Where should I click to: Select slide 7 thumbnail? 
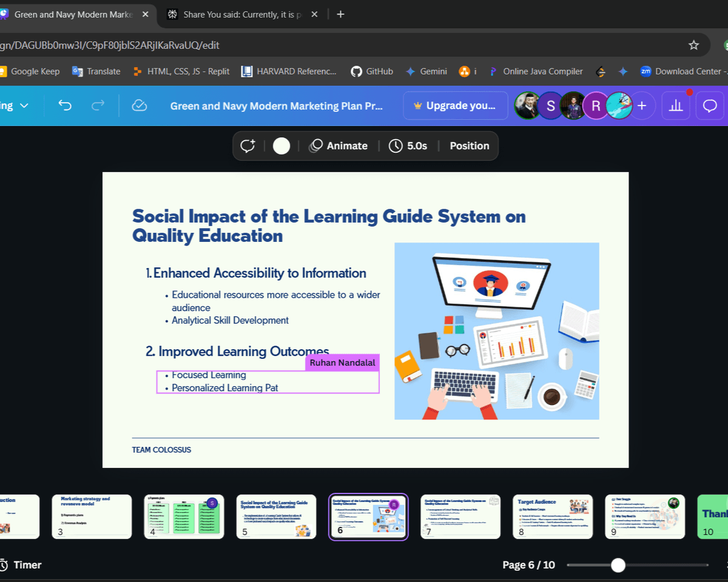[x=460, y=517]
